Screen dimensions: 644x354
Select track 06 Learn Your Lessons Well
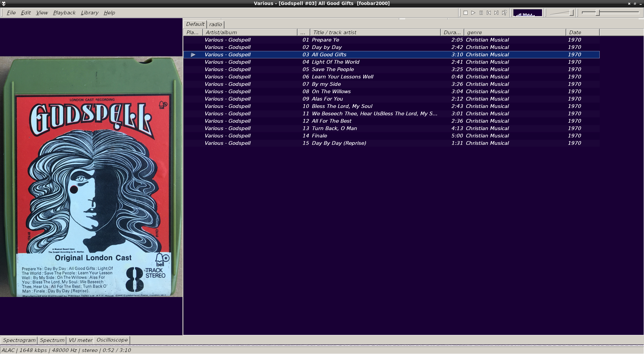[x=391, y=77]
